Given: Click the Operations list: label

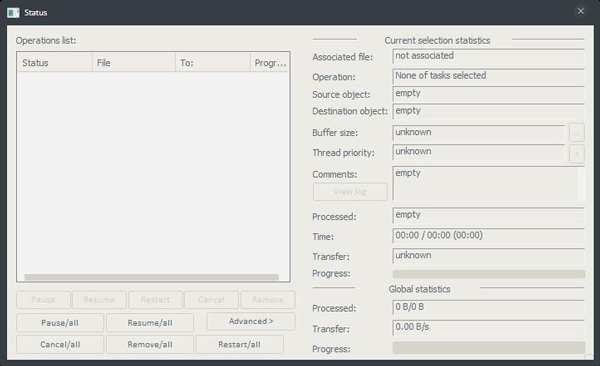Looking at the screenshot, I should pos(46,40).
